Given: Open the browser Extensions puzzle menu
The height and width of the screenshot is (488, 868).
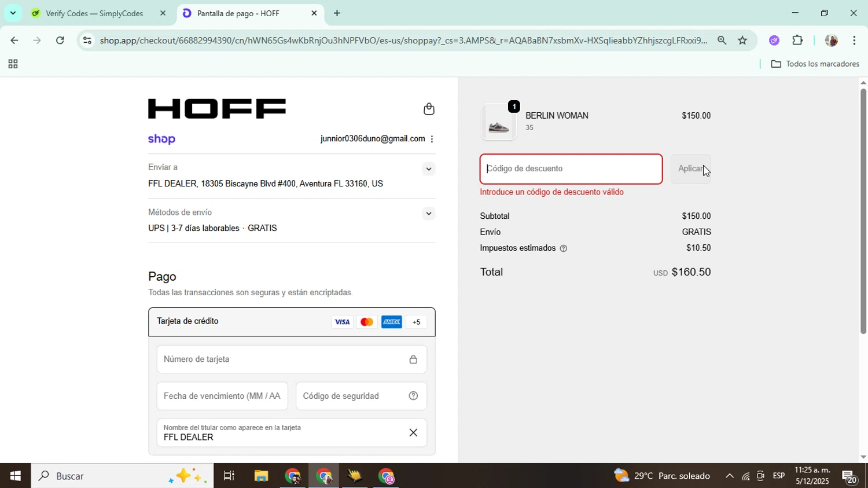Looking at the screenshot, I should pos(797,41).
